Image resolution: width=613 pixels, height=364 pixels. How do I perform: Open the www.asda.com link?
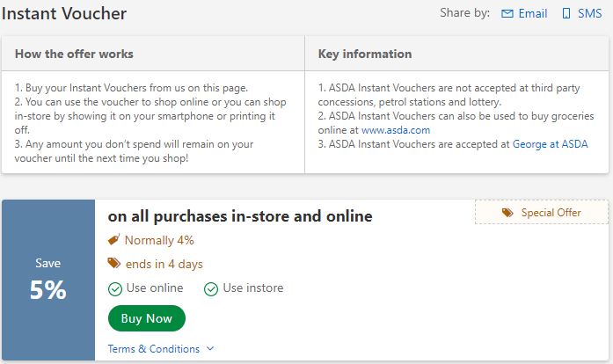pyautogui.click(x=396, y=130)
